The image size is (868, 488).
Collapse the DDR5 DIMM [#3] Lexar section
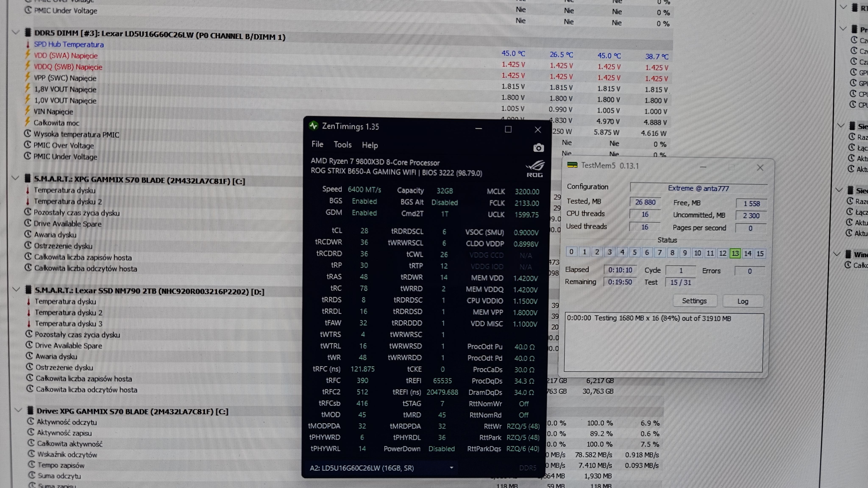point(15,33)
